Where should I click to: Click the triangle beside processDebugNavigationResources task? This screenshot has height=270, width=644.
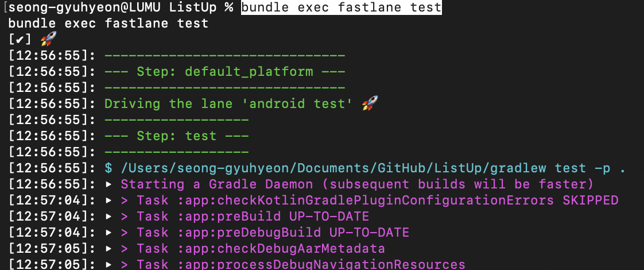[108, 265]
